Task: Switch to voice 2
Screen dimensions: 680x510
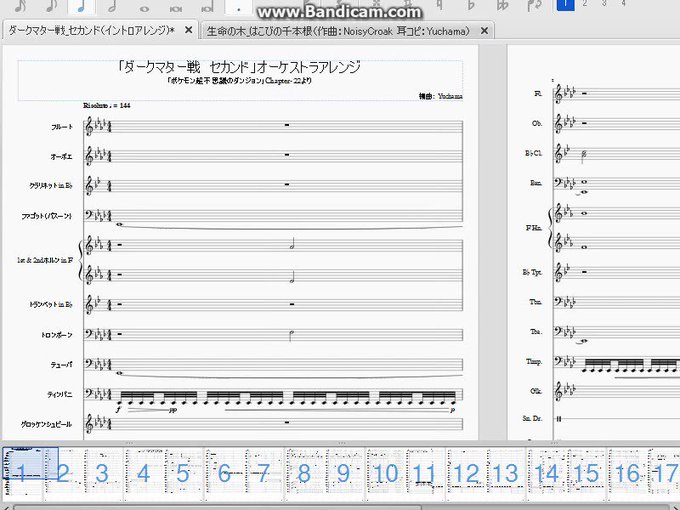Action: click(x=585, y=4)
